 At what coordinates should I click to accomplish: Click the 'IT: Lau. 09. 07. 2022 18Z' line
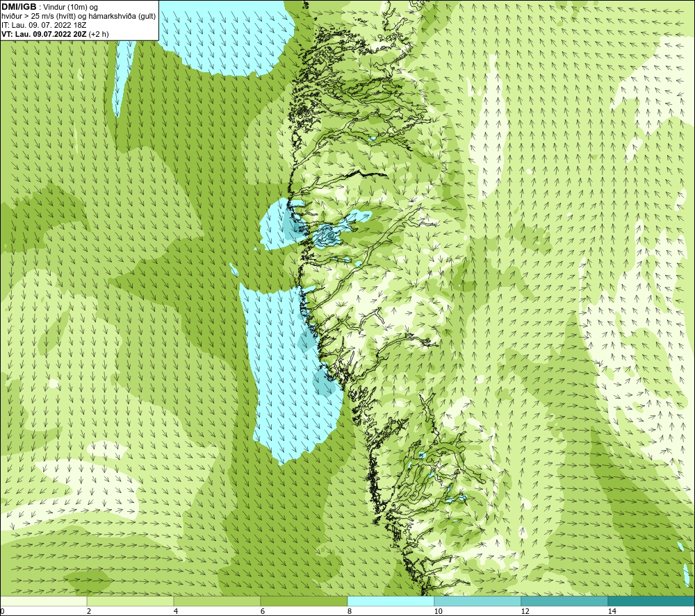click(44, 25)
